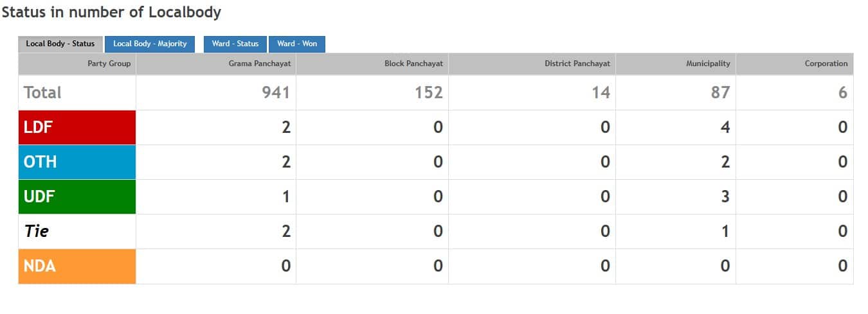The width and height of the screenshot is (868, 314).
Task: Switch to Local Body - Status tab
Action: (60, 44)
